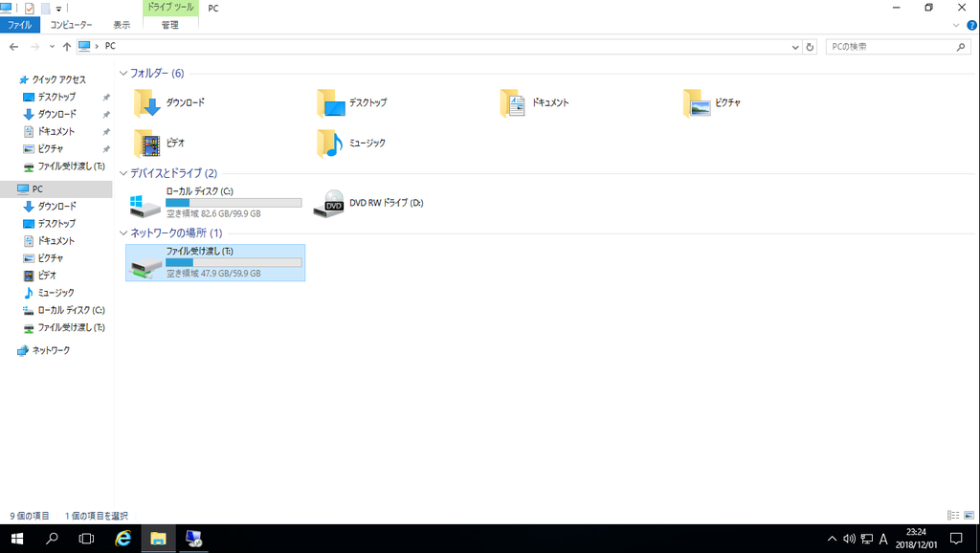Open the volume speaker icon in tray
This screenshot has width=980, height=553.
coord(849,539)
